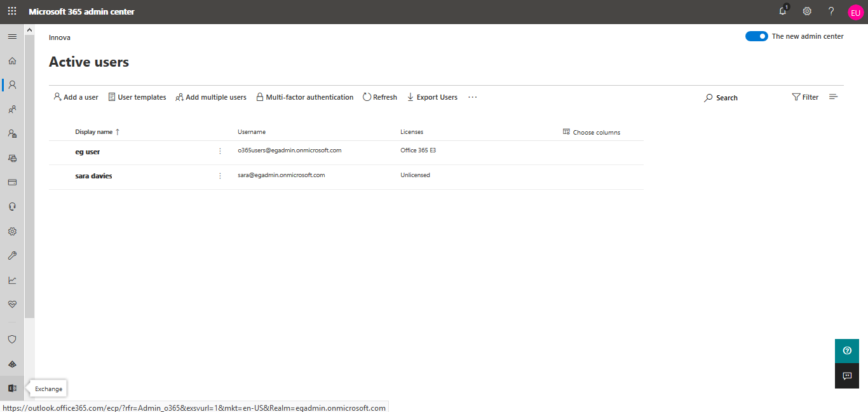Click the Username column header
The height and width of the screenshot is (412, 868).
pyautogui.click(x=252, y=132)
